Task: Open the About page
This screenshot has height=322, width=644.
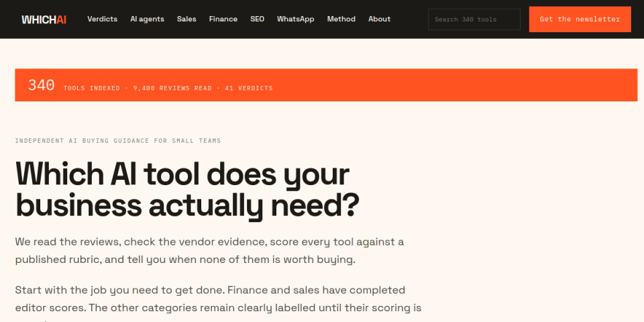Action: click(x=379, y=19)
